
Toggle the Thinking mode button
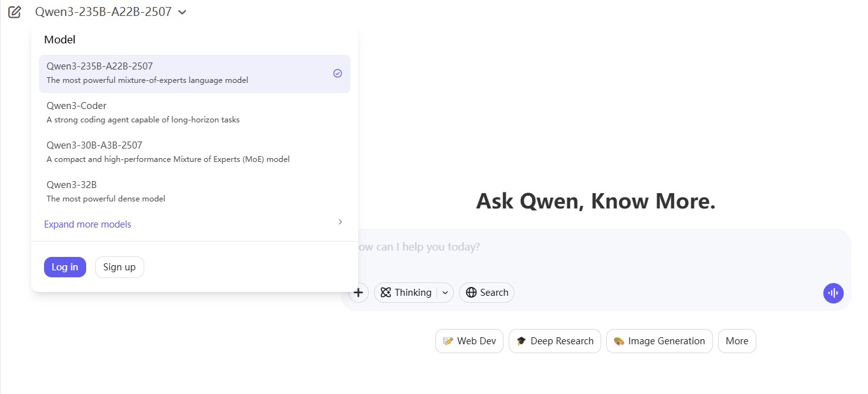(x=406, y=293)
